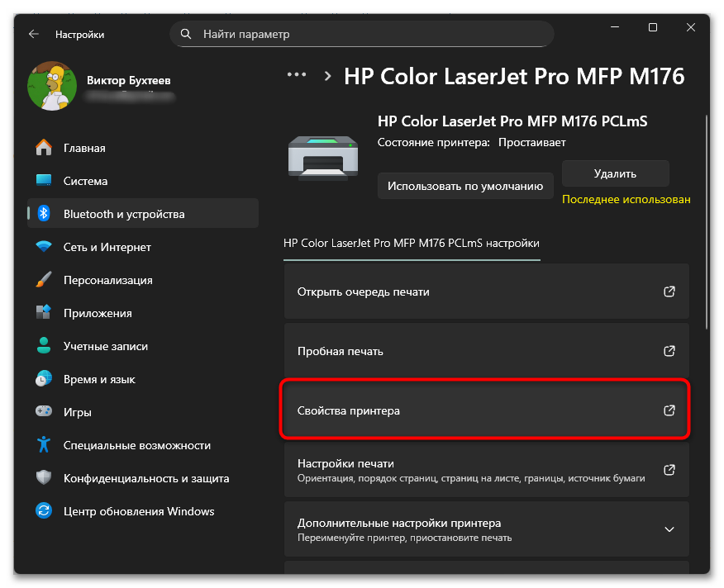Click the Игры gamepad icon
724x588 pixels.
(44, 411)
